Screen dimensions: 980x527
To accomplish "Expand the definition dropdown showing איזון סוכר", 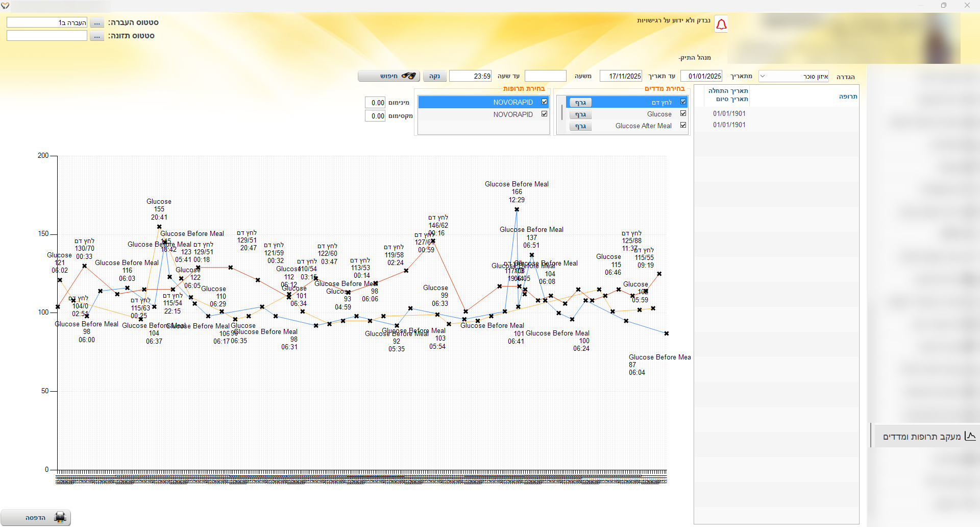I will click(763, 77).
